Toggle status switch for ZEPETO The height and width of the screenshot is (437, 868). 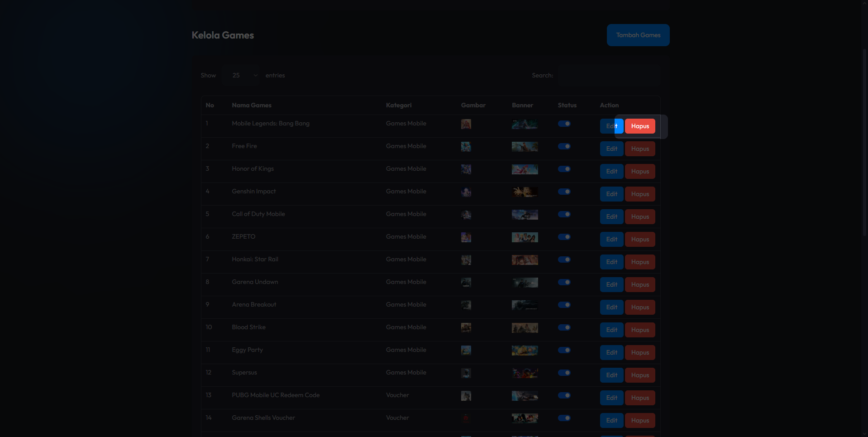point(564,237)
